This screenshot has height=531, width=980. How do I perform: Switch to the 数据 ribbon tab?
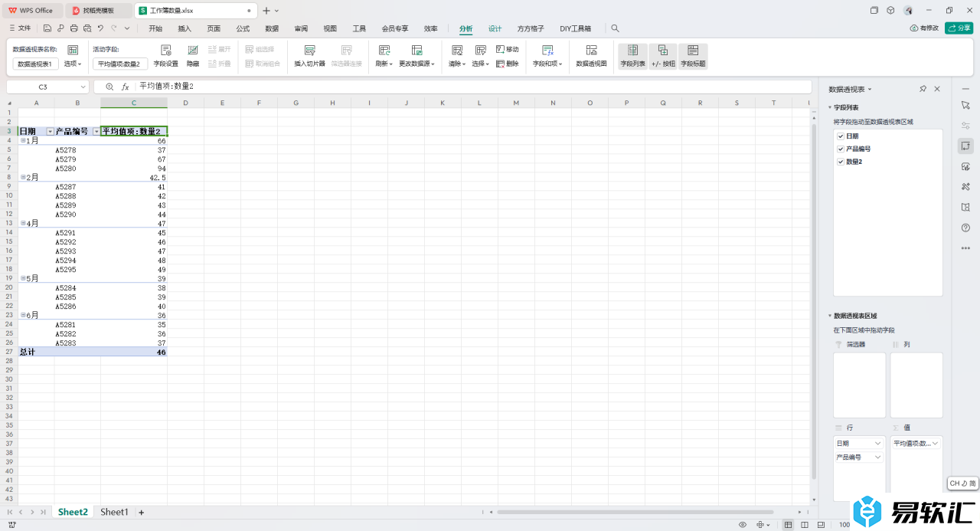(272, 28)
